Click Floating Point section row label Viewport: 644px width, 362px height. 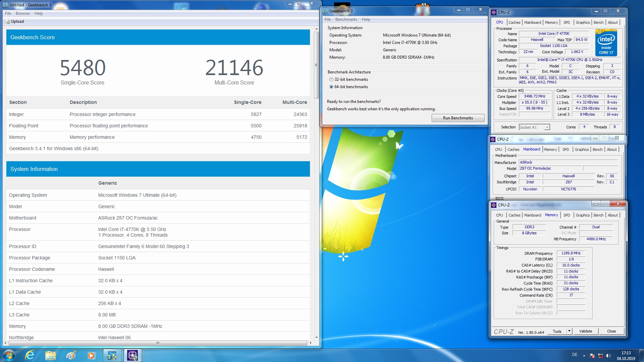pyautogui.click(x=23, y=126)
